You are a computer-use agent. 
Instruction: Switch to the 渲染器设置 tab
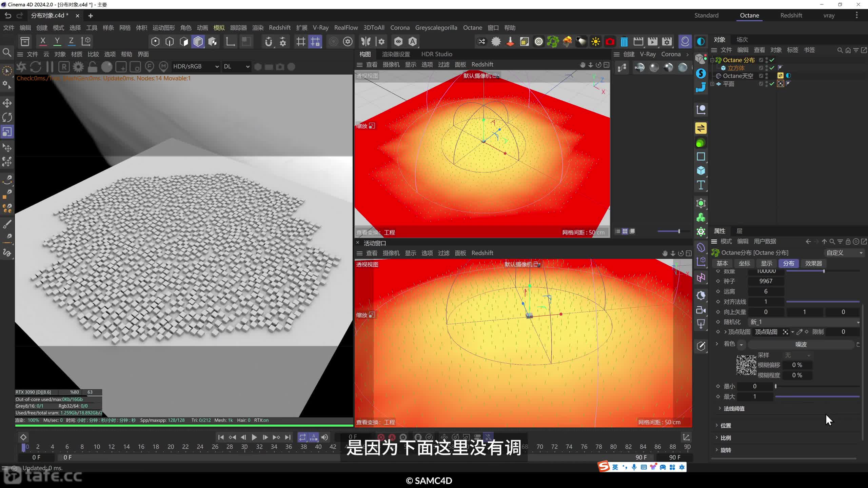click(396, 54)
